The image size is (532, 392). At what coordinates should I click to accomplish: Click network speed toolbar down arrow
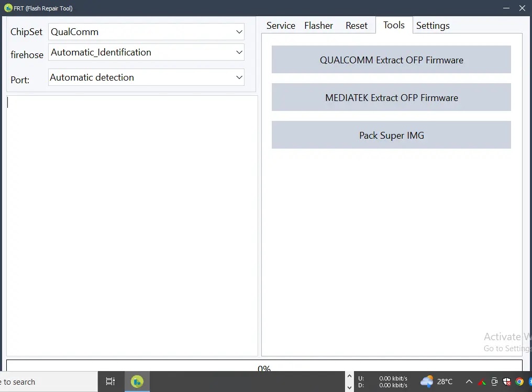(349, 387)
